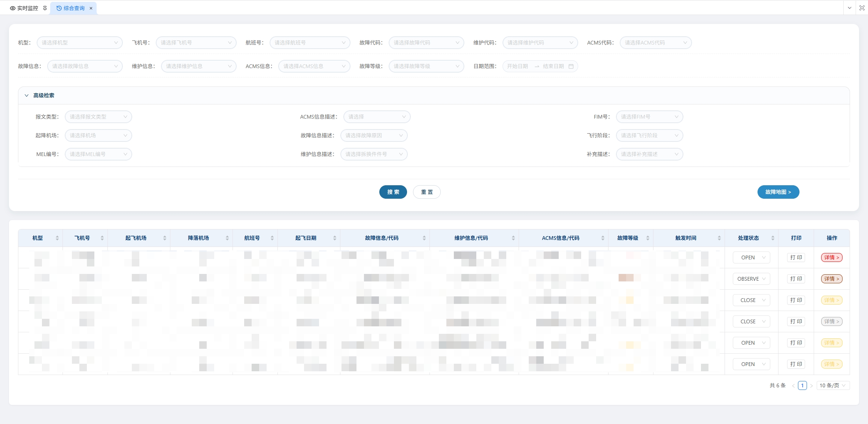This screenshot has height=424, width=868.
Task: Go to next page arrow
Action: (811, 385)
